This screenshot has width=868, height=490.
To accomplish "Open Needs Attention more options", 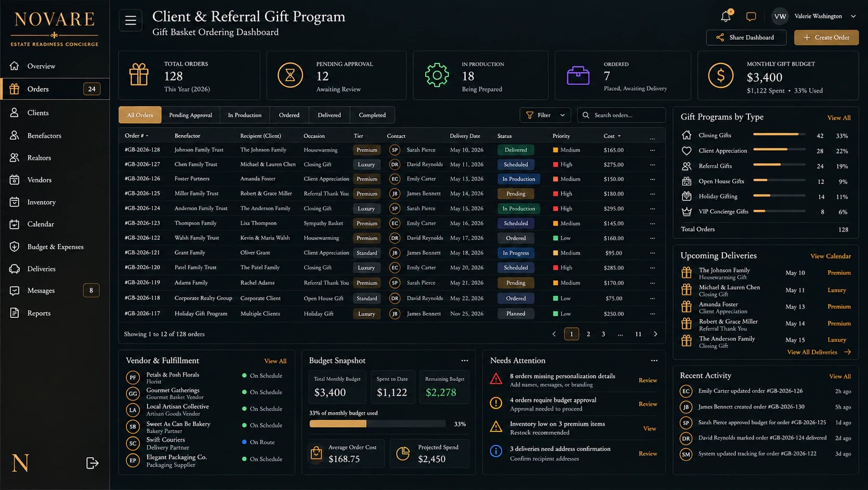I will pyautogui.click(x=654, y=360).
